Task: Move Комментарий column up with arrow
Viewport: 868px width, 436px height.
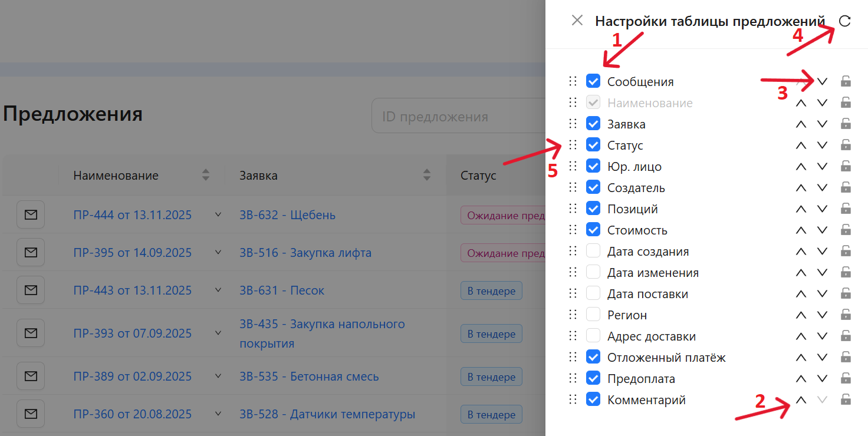Action: click(x=801, y=400)
